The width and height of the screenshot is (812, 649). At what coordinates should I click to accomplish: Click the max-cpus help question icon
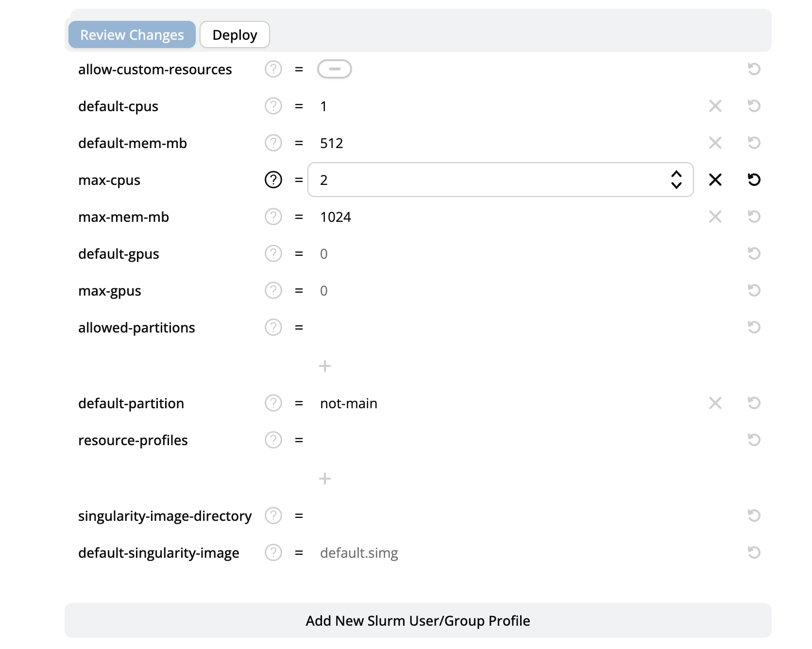273,180
